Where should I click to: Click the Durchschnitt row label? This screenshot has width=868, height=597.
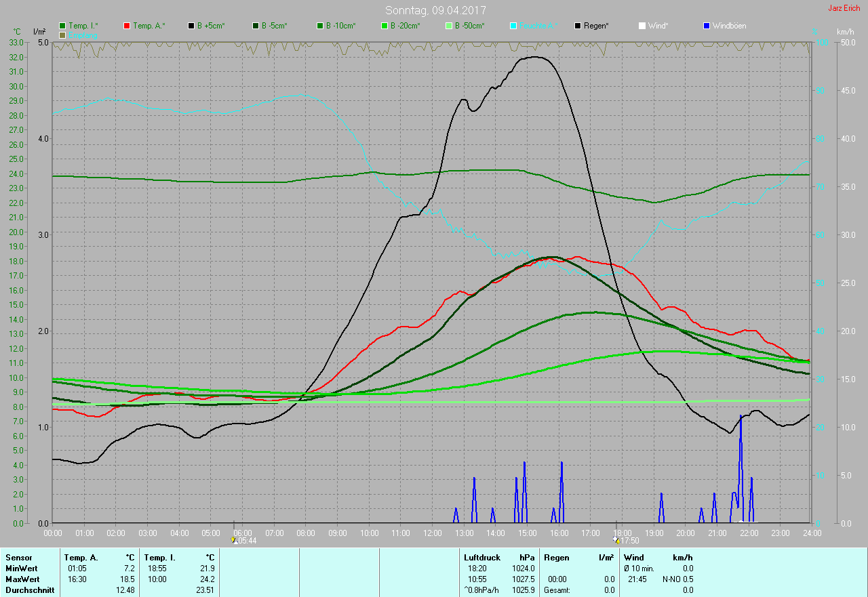point(30,590)
